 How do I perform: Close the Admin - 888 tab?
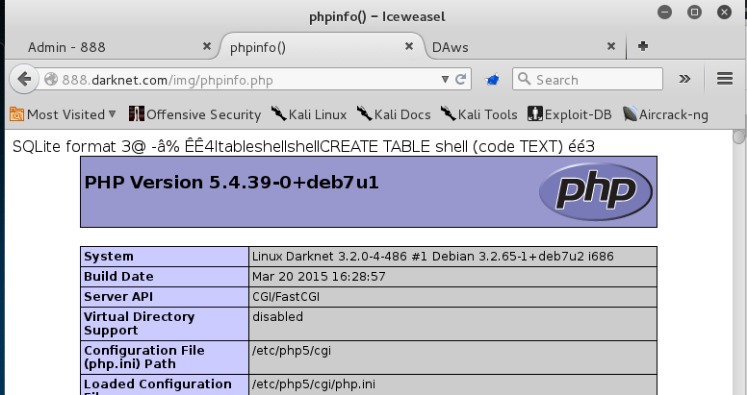pos(207,46)
